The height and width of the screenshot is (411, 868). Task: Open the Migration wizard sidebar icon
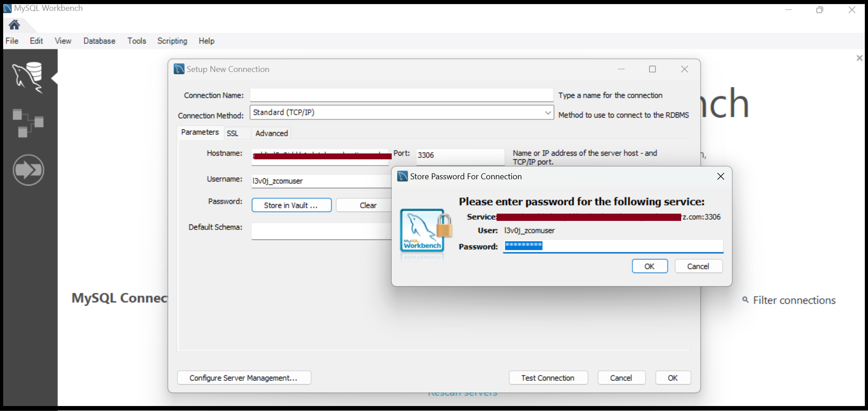pos(28,170)
